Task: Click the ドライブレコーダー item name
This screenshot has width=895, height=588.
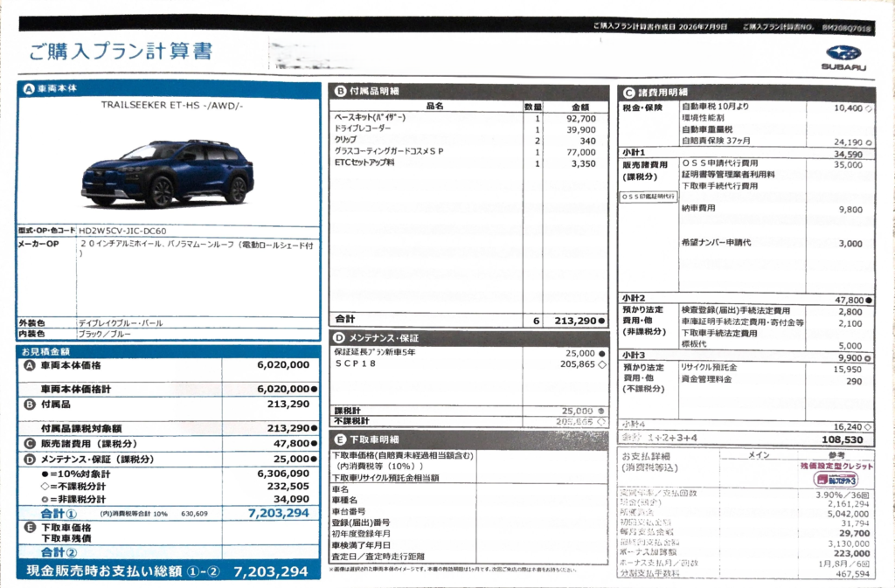Action: (363, 129)
